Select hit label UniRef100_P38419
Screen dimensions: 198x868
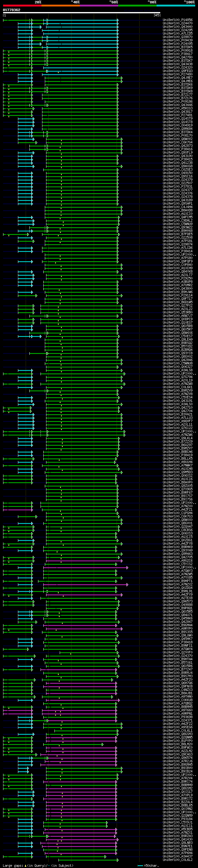click(x=178, y=455)
